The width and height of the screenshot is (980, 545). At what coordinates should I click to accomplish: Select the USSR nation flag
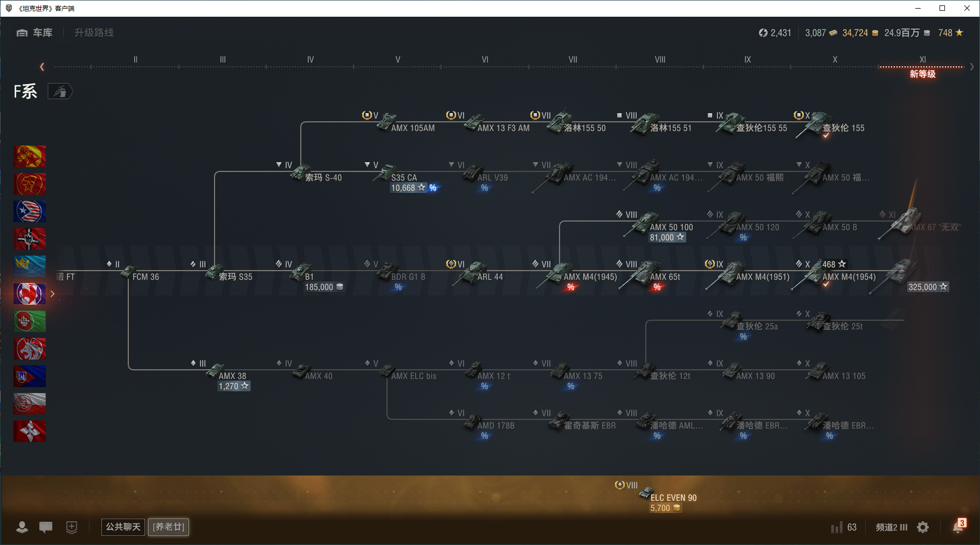30,184
